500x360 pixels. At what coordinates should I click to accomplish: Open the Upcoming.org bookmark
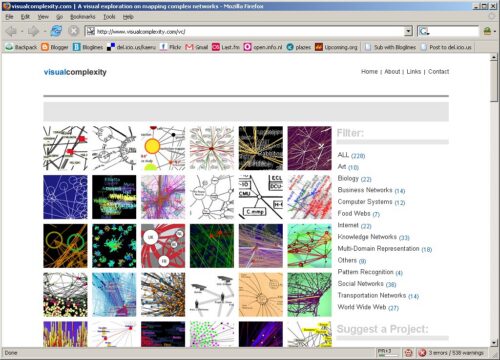click(x=336, y=47)
